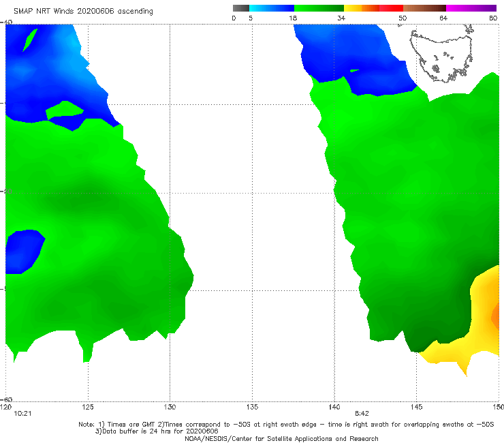This screenshot has width=504, height=443.
Task: Click the color bar label "18"
Action: tap(293, 18)
